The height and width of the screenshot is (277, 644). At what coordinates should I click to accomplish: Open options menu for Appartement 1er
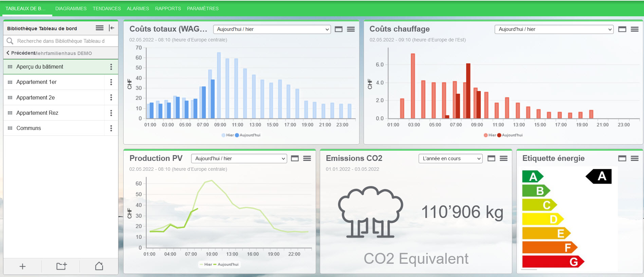pos(111,82)
